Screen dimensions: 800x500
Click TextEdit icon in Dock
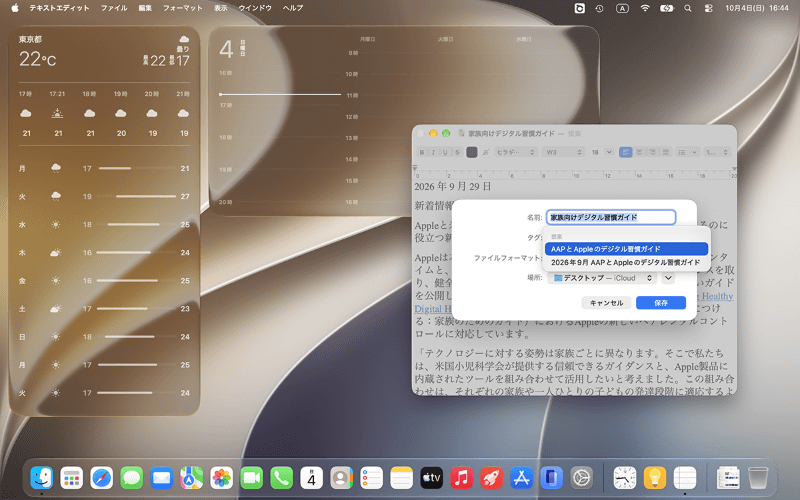coord(685,478)
